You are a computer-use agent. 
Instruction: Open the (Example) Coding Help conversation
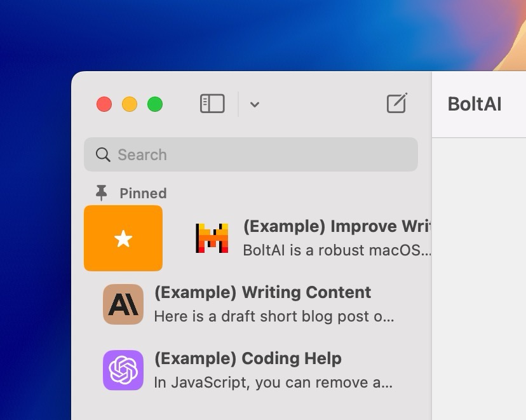click(x=248, y=358)
